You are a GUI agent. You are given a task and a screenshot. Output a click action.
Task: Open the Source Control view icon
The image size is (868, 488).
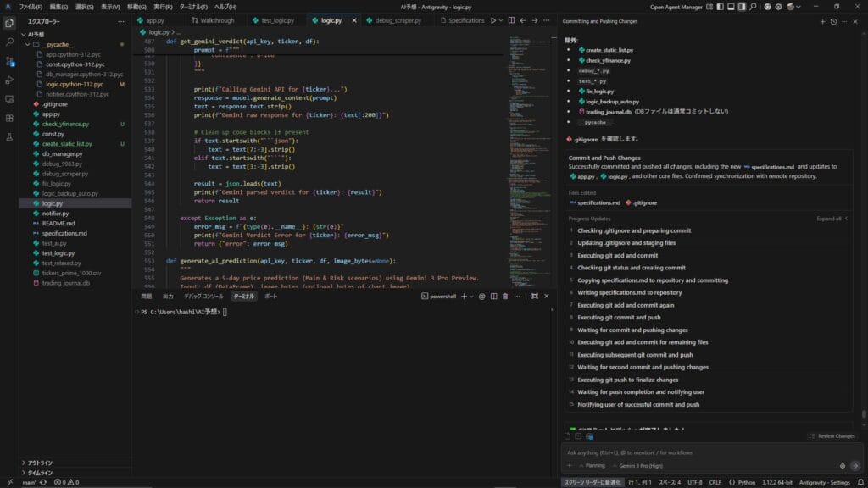(x=9, y=61)
